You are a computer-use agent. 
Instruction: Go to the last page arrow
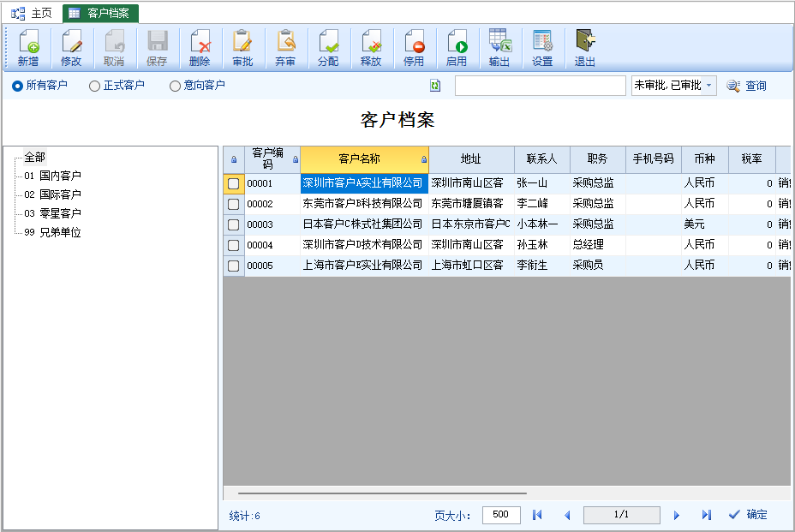click(707, 515)
